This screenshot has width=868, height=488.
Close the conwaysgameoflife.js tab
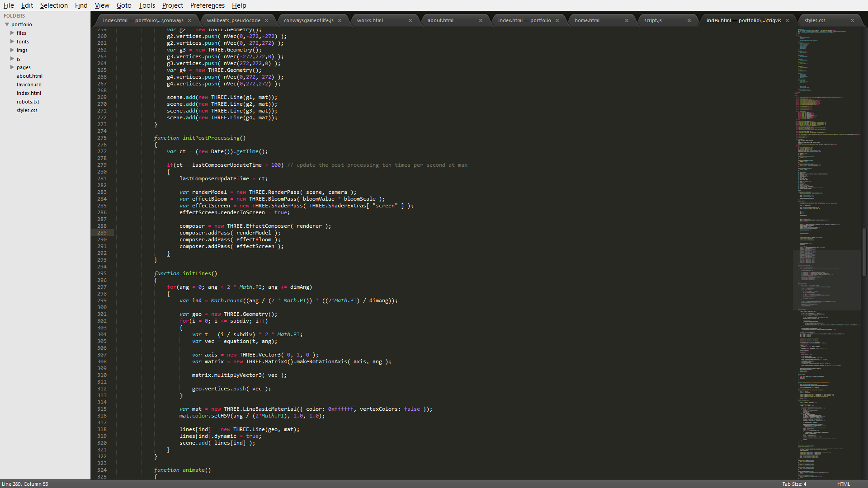pyautogui.click(x=340, y=20)
